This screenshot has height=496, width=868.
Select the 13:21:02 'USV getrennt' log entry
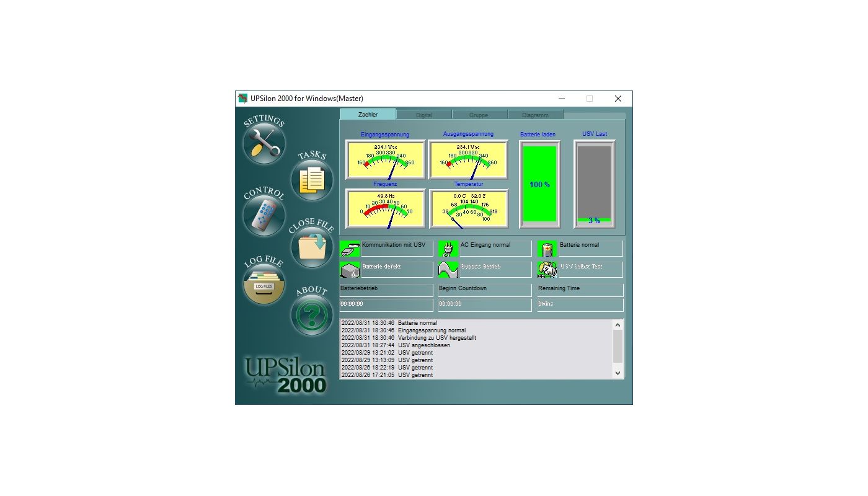[x=476, y=353]
